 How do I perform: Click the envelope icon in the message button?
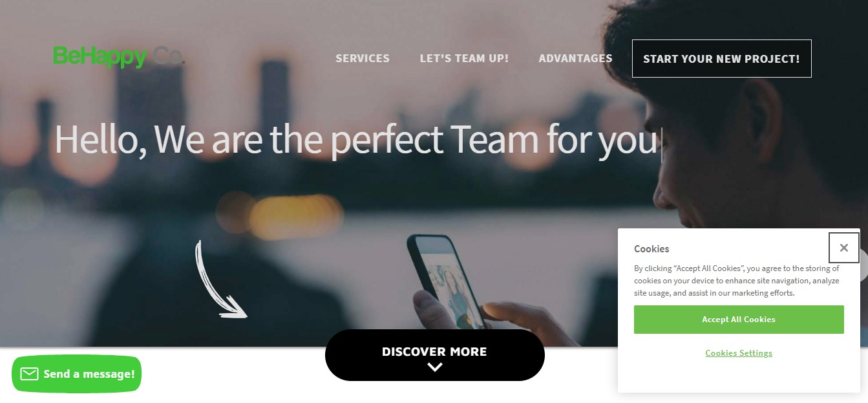pos(29,374)
